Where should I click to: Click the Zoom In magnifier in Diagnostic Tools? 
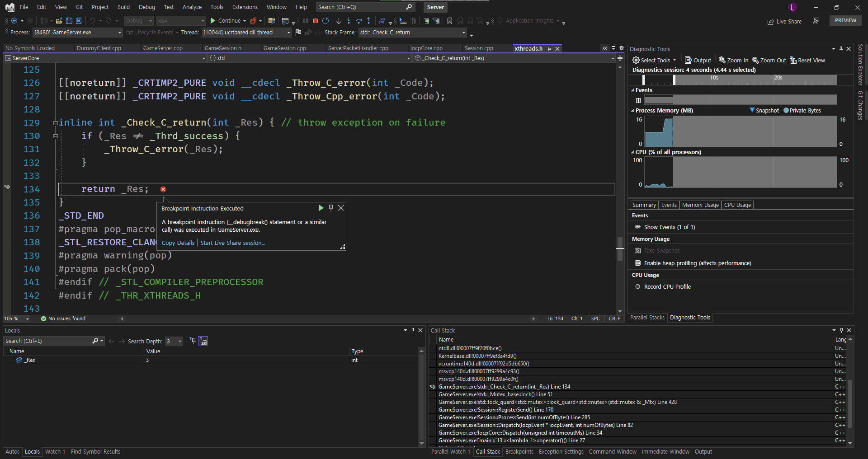pyautogui.click(x=733, y=60)
